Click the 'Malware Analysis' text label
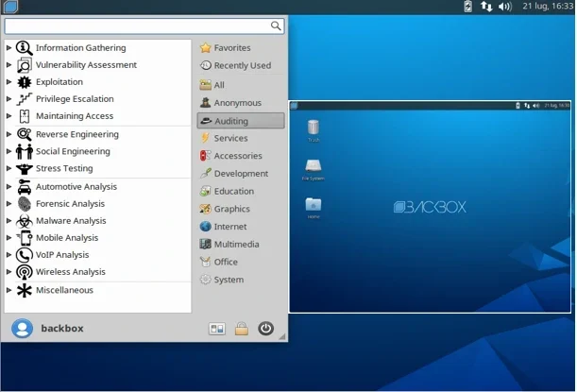 (x=71, y=221)
